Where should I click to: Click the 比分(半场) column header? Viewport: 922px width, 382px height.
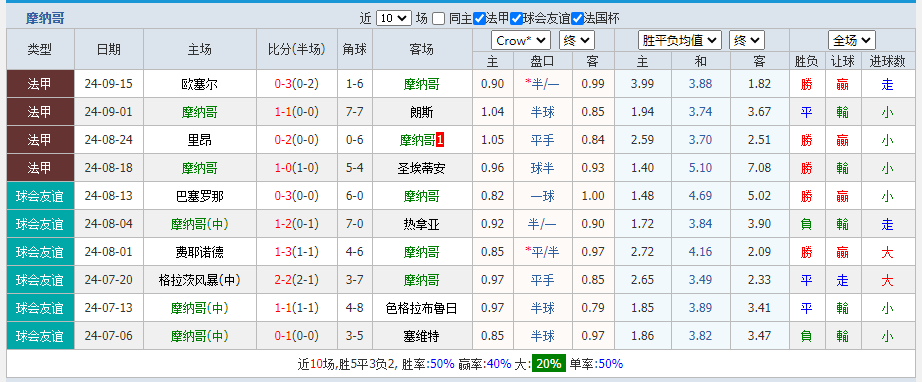296,49
